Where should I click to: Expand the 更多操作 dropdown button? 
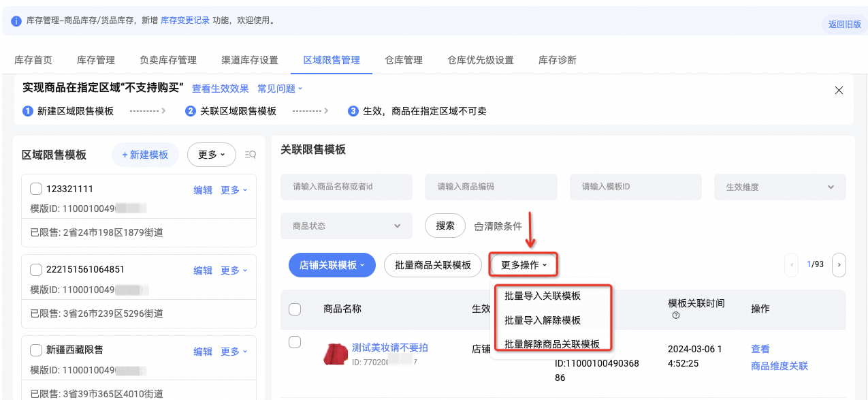[524, 265]
